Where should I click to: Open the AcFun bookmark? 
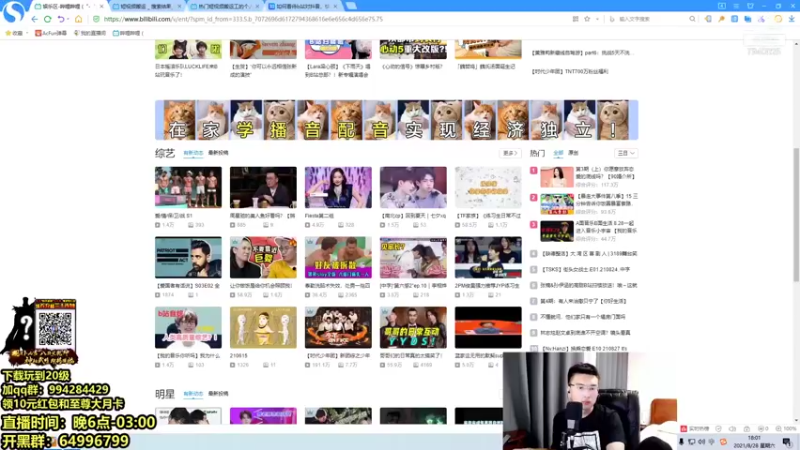51,33
